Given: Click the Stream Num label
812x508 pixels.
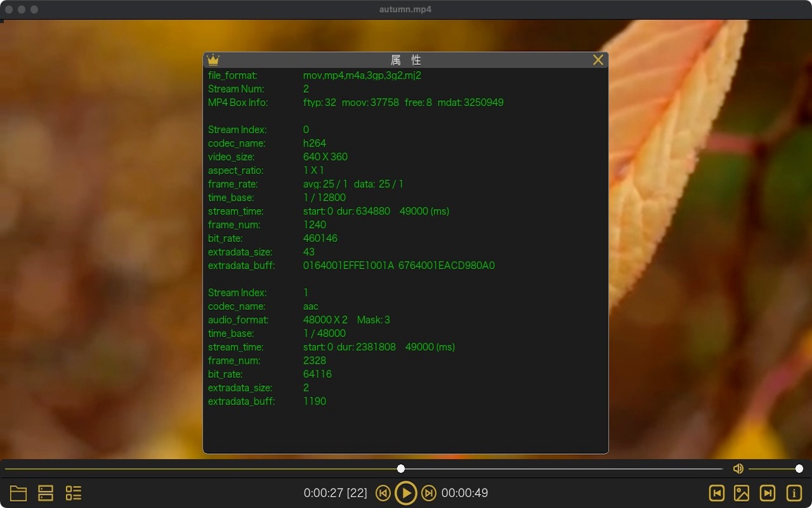Looking at the screenshot, I should 236,89.
